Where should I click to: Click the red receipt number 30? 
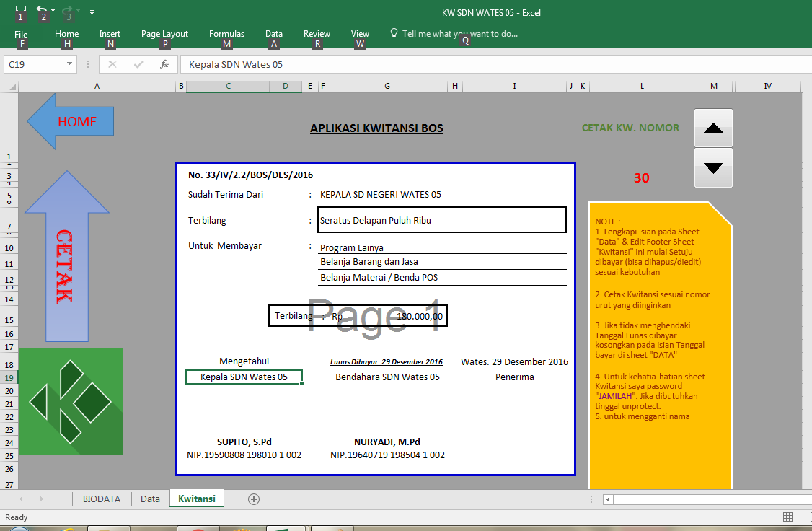(x=641, y=177)
